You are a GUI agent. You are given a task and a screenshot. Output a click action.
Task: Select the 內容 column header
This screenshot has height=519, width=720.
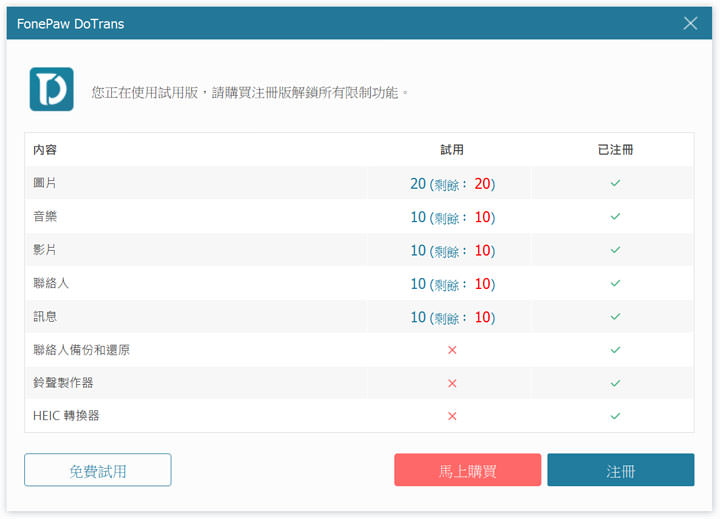click(x=45, y=150)
